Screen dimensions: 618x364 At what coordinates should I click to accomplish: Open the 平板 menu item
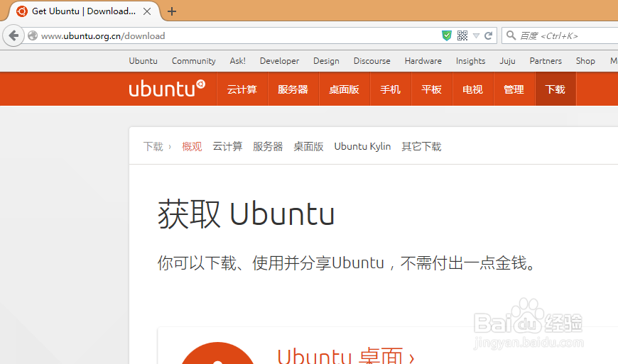(432, 89)
